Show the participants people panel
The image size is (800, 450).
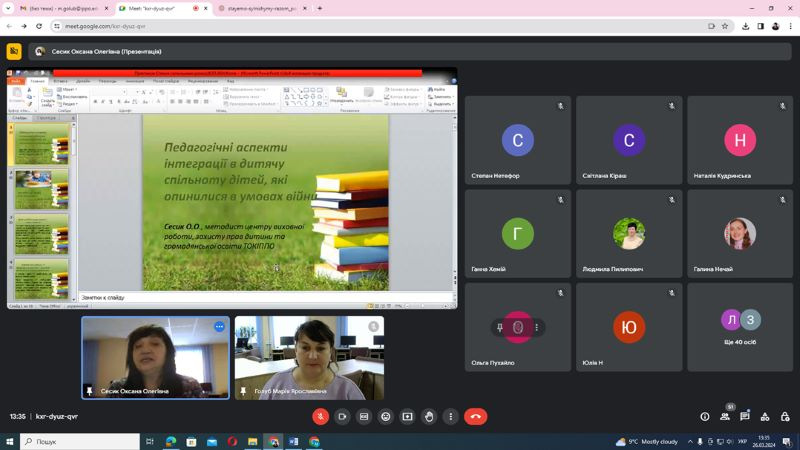click(725, 417)
